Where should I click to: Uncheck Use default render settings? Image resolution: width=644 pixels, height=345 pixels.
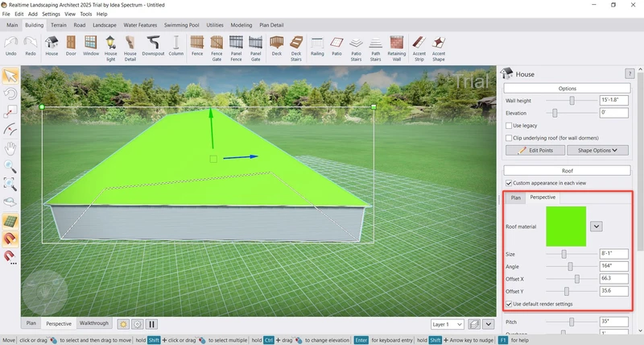(509, 303)
